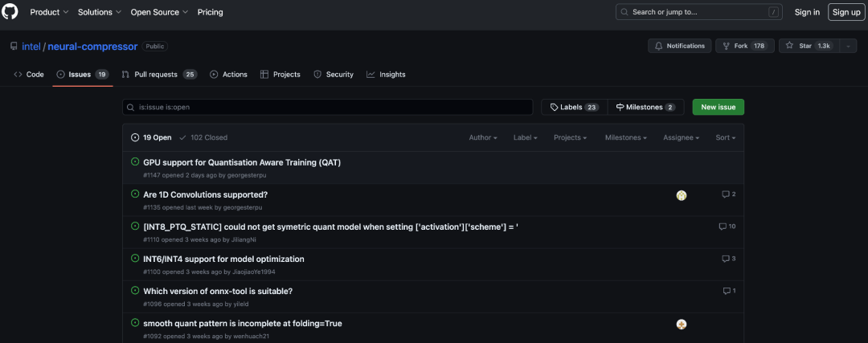
Task: Expand the Open Source menu
Action: click(159, 12)
